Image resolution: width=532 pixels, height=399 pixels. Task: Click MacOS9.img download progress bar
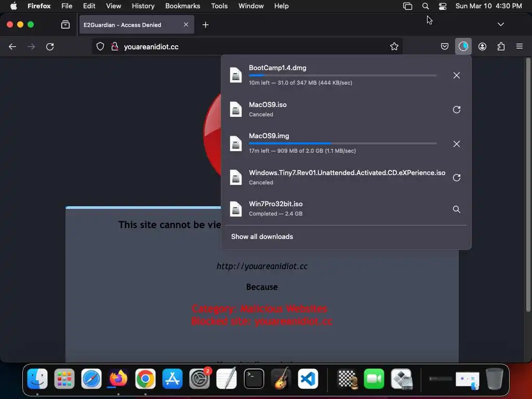[x=343, y=143]
